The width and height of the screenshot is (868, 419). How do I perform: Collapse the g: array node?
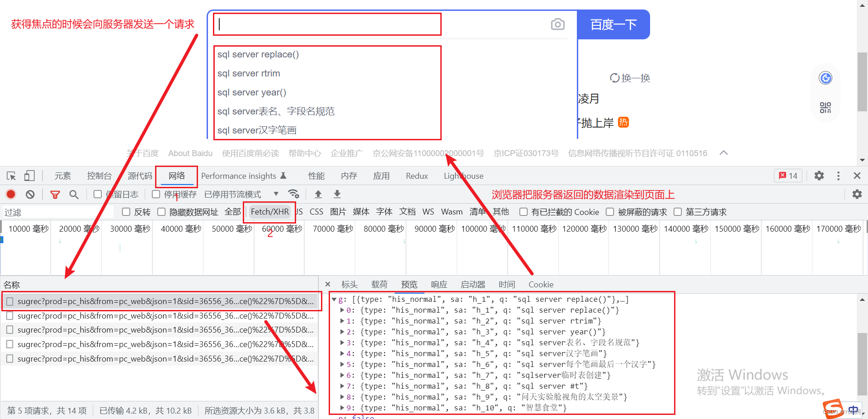334,299
